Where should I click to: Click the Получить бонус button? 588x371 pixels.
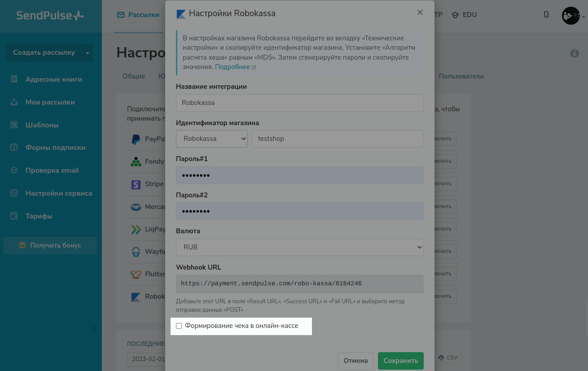50,245
